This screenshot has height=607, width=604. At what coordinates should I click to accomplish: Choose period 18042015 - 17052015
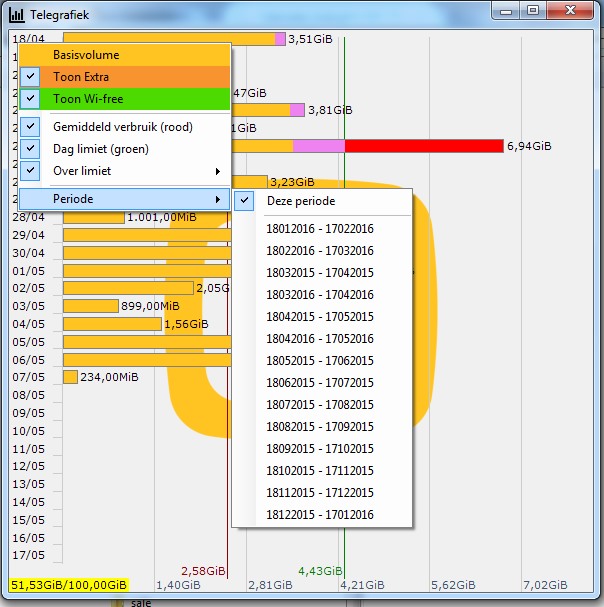[x=320, y=317]
